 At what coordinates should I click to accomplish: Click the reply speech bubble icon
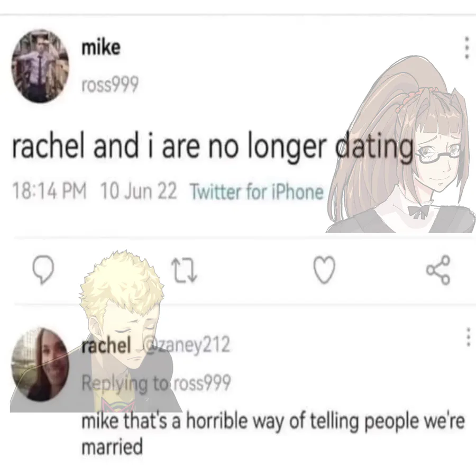pyautogui.click(x=43, y=270)
